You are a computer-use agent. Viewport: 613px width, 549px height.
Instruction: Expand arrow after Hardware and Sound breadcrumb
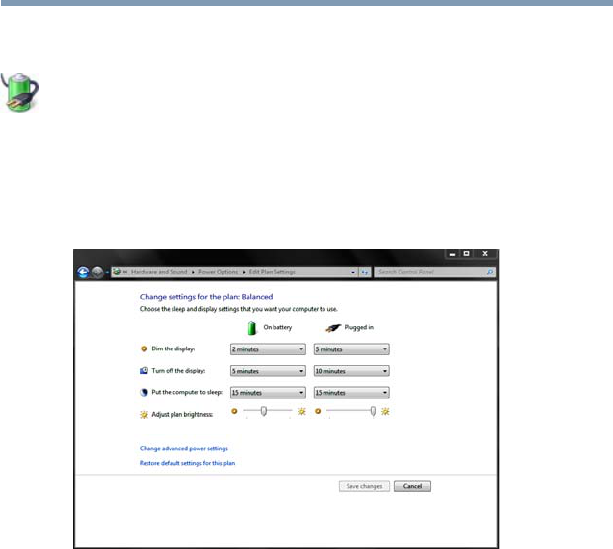coord(193,272)
